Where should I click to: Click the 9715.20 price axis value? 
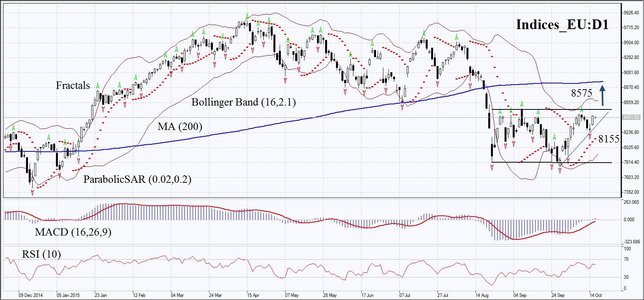tap(631, 28)
